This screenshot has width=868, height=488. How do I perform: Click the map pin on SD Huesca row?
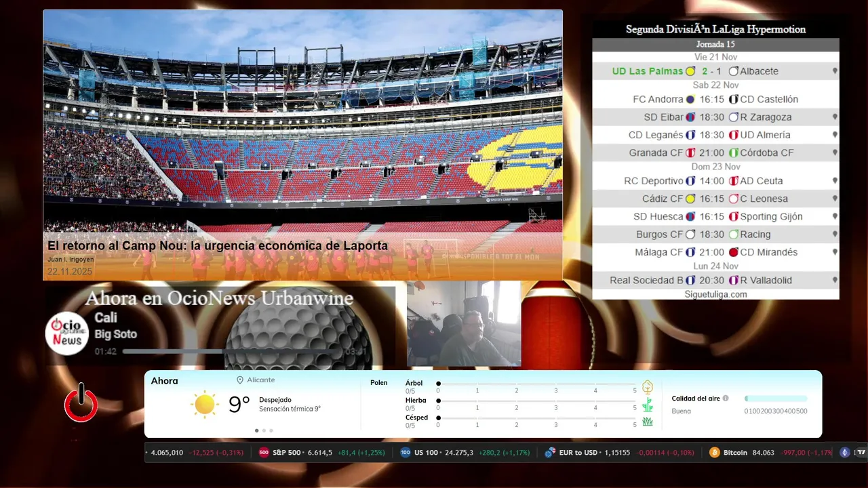point(835,217)
